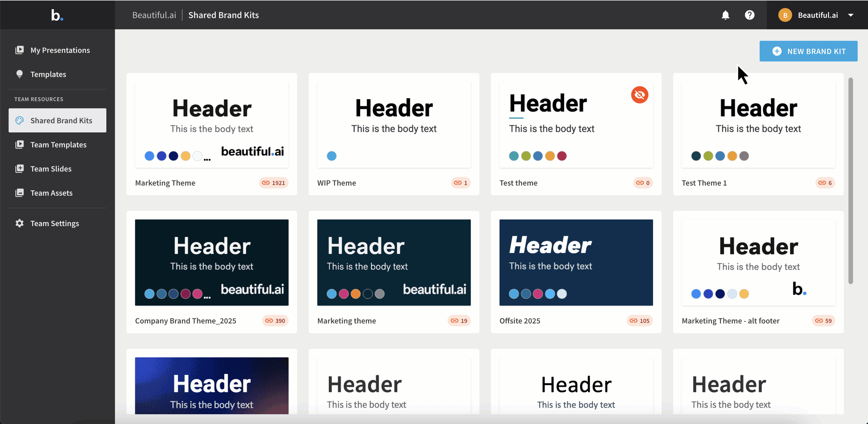Open the Company Brand Theme_2025 thumbnail
The height and width of the screenshot is (424, 868).
point(212,262)
